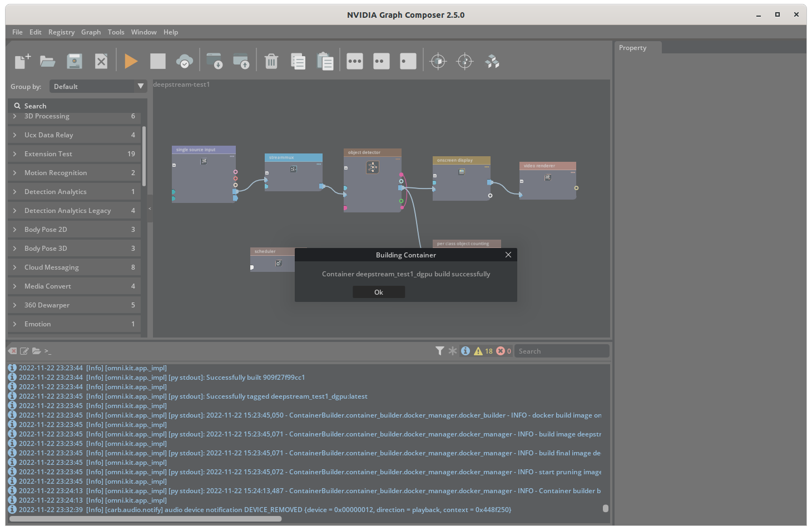Run the graph with the orange play button
Viewport: 812px width, 531px height.
tap(131, 61)
